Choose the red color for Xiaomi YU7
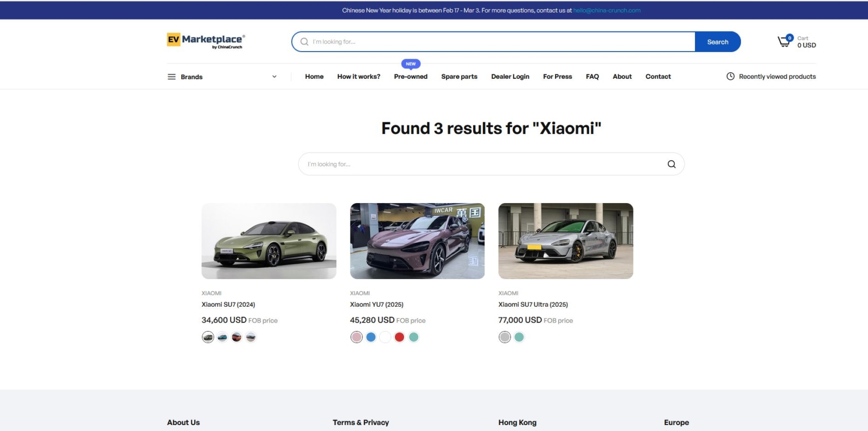This screenshot has height=431, width=868. point(399,337)
